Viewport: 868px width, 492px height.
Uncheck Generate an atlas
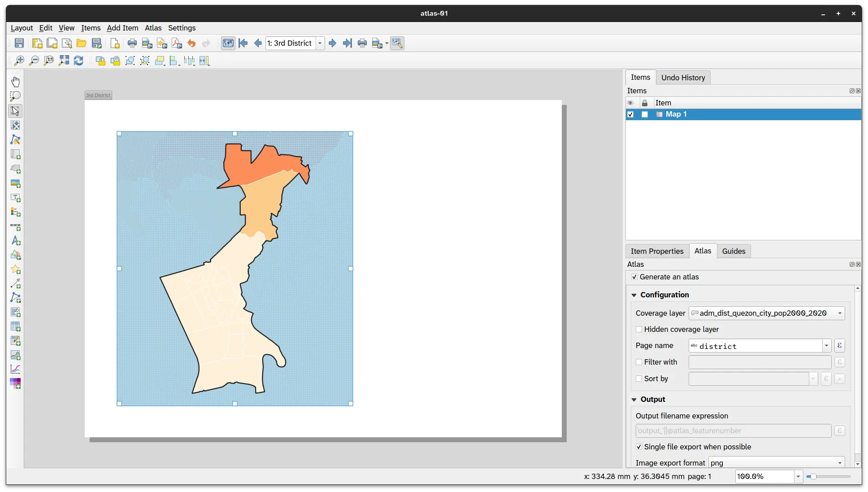[x=634, y=277]
